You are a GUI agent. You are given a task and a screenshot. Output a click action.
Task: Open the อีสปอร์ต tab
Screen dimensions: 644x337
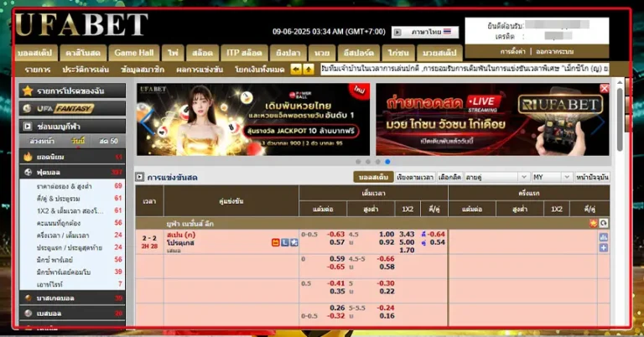tap(359, 53)
